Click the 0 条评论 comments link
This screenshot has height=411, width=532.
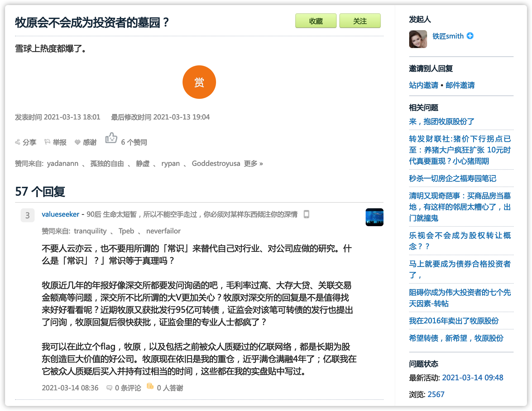128,388
